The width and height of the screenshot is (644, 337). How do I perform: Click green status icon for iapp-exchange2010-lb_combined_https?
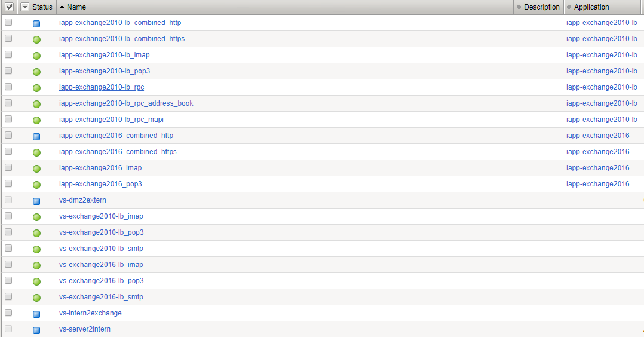tap(36, 40)
